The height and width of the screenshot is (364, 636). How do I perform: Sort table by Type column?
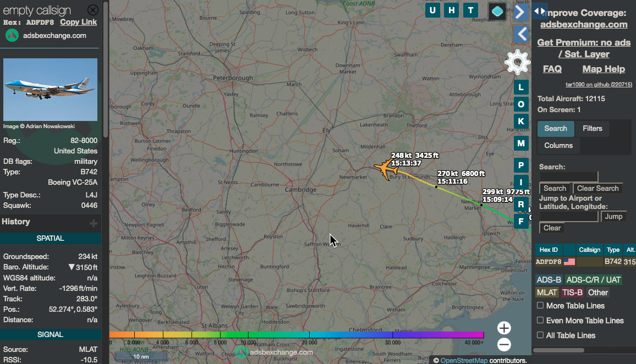(613, 250)
